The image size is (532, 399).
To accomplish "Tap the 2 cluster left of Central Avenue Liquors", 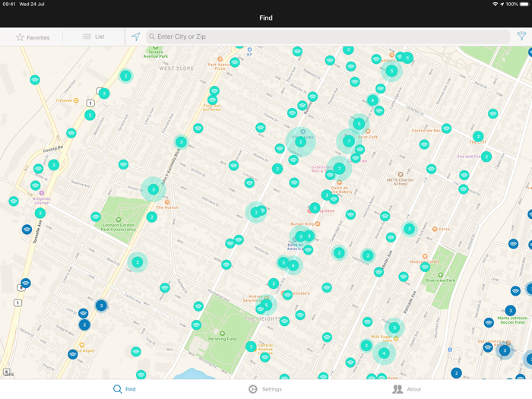I will pyautogui.click(x=251, y=347).
